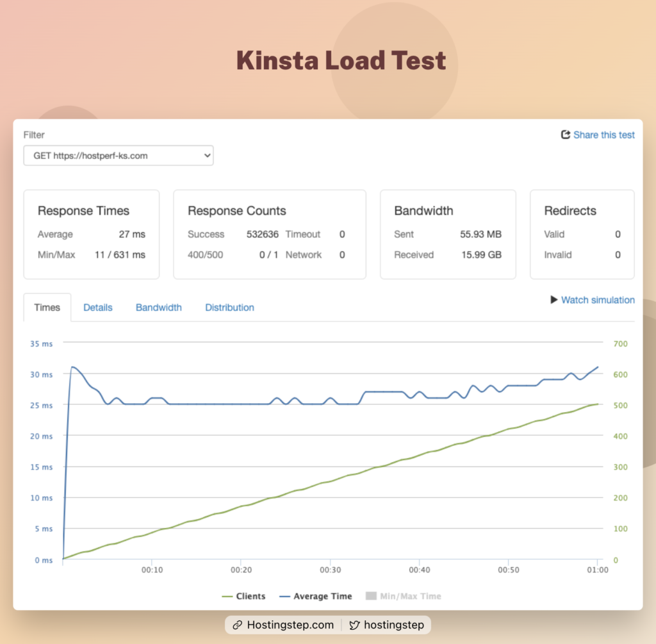Switch to the Details tab
This screenshot has height=644, width=656.
[x=98, y=308]
